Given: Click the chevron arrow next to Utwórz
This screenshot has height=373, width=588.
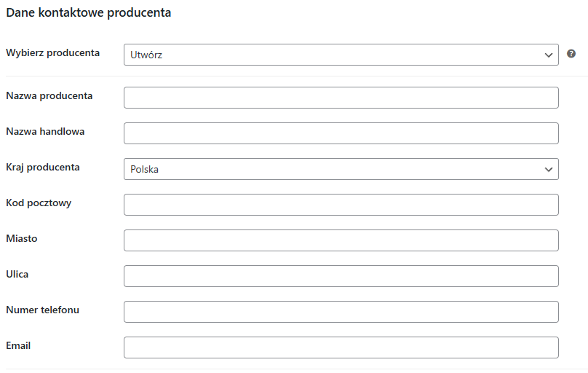Looking at the screenshot, I should pos(548,55).
